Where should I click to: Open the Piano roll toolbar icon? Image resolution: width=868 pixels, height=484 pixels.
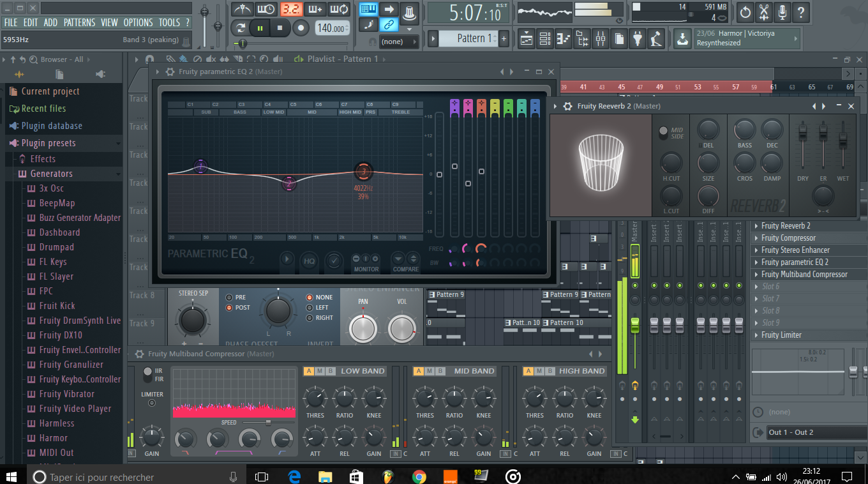[x=564, y=39]
